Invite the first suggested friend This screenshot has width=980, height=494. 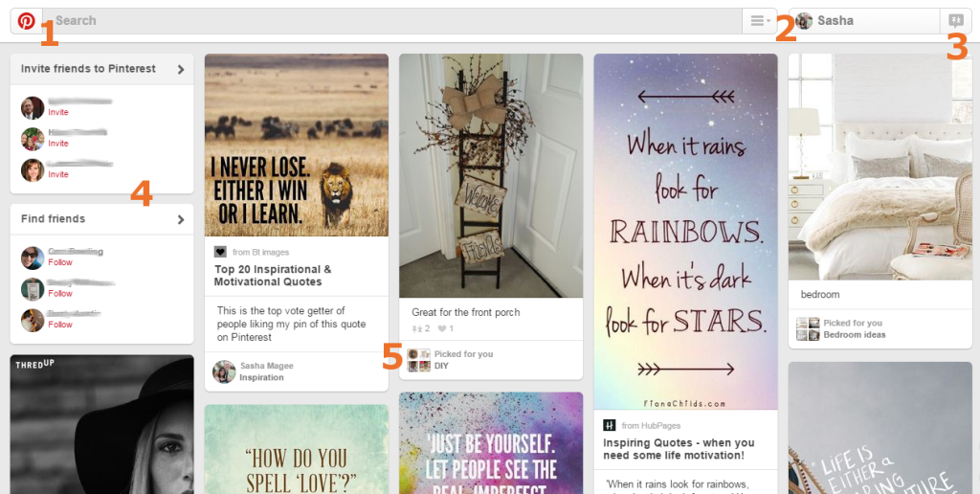pyautogui.click(x=58, y=113)
